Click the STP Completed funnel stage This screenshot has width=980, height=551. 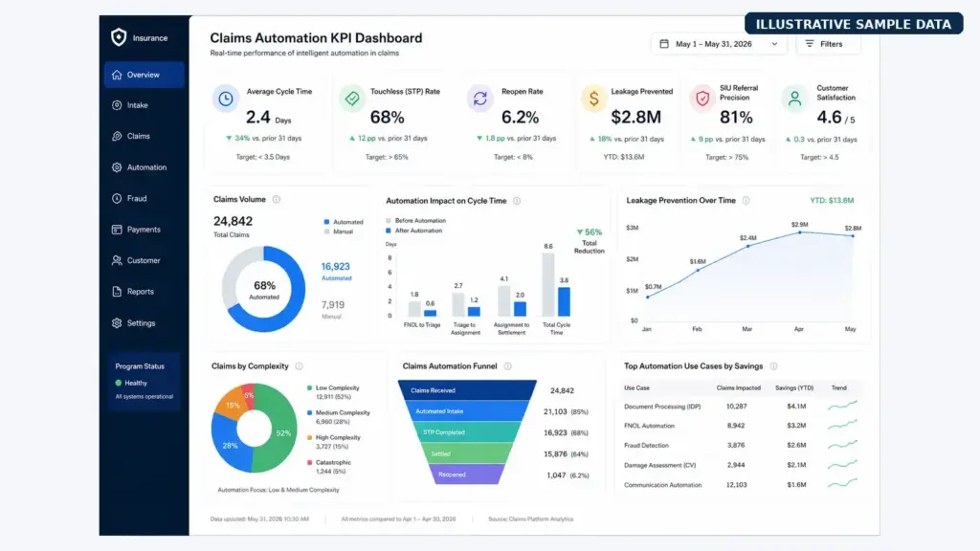pos(467,432)
